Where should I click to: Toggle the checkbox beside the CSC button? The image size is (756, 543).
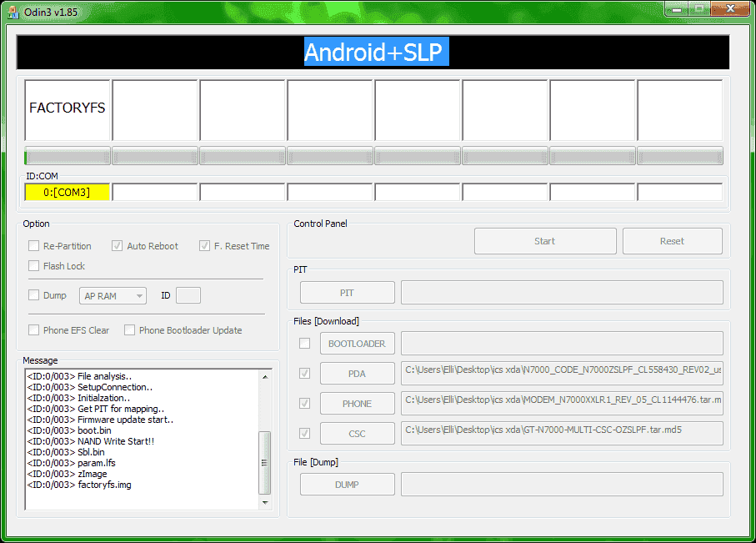pyautogui.click(x=305, y=433)
